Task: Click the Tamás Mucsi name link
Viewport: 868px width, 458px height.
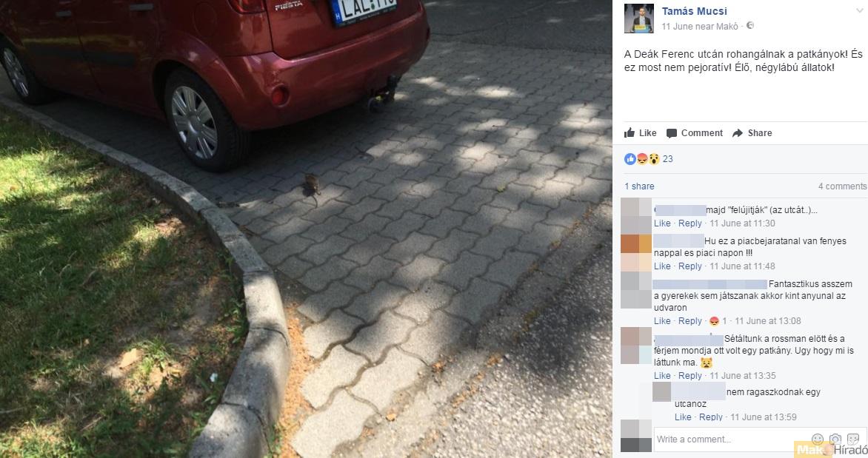Action: (694, 11)
